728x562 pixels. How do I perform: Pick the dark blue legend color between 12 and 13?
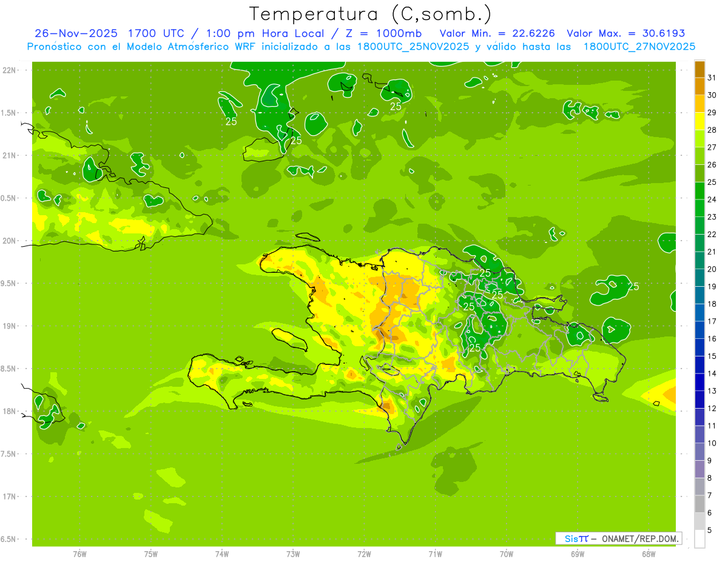click(699, 400)
